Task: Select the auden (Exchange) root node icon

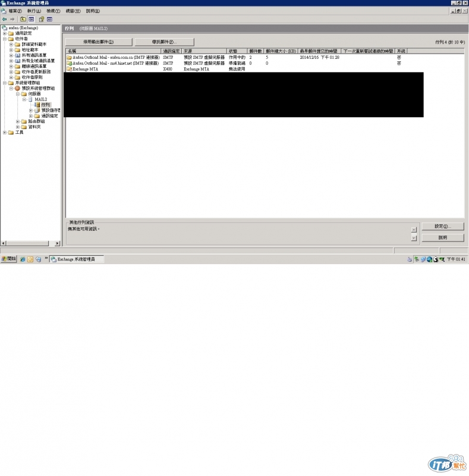Action: tap(5, 27)
